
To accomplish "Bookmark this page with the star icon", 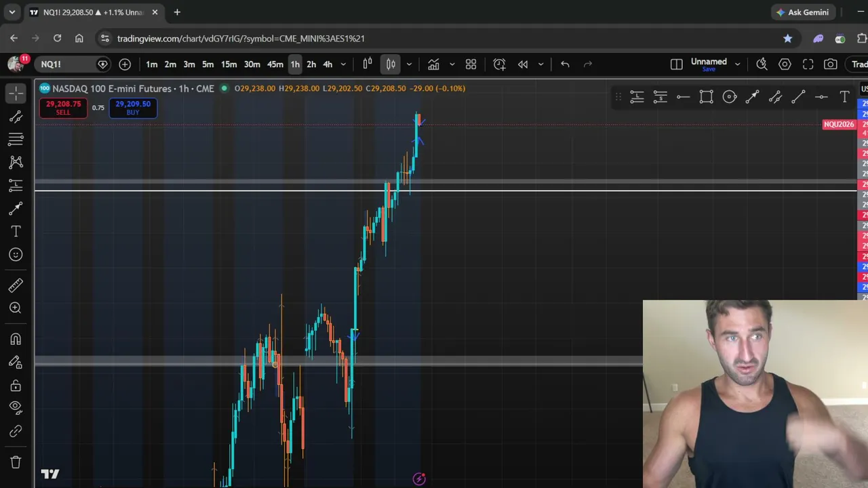I will point(787,39).
